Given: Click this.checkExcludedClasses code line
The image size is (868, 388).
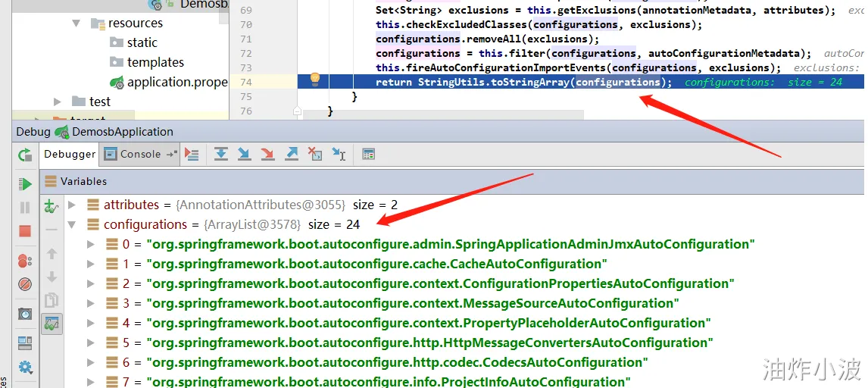Looking at the screenshot, I should (x=539, y=24).
